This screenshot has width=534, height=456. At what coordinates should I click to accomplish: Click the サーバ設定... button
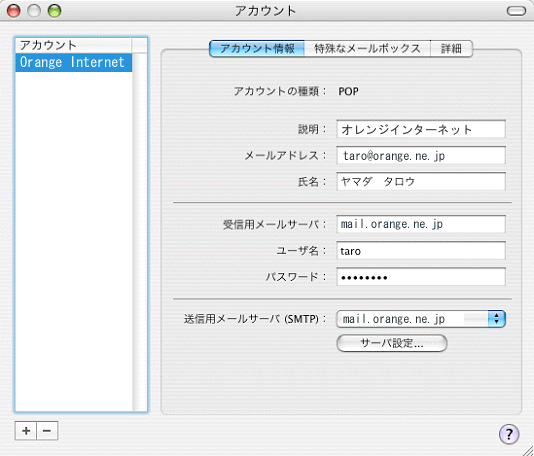(x=392, y=343)
